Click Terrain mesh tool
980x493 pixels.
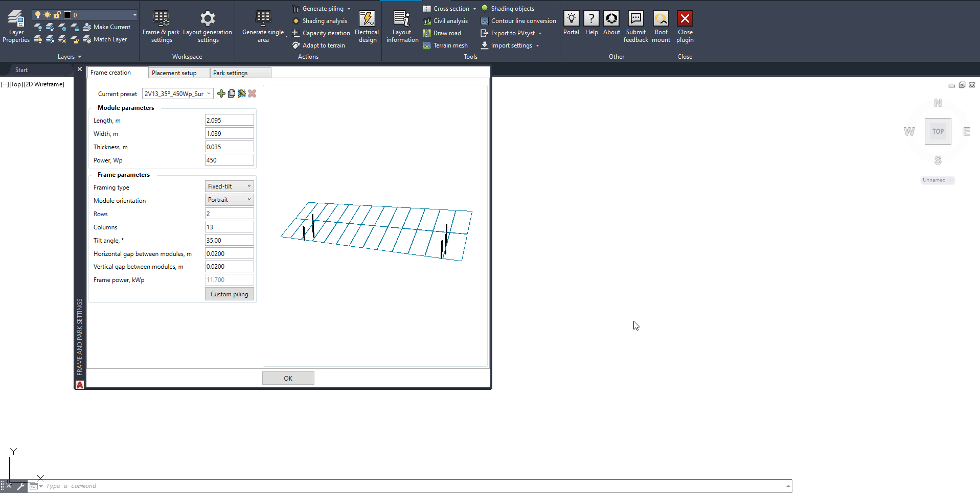pos(445,45)
